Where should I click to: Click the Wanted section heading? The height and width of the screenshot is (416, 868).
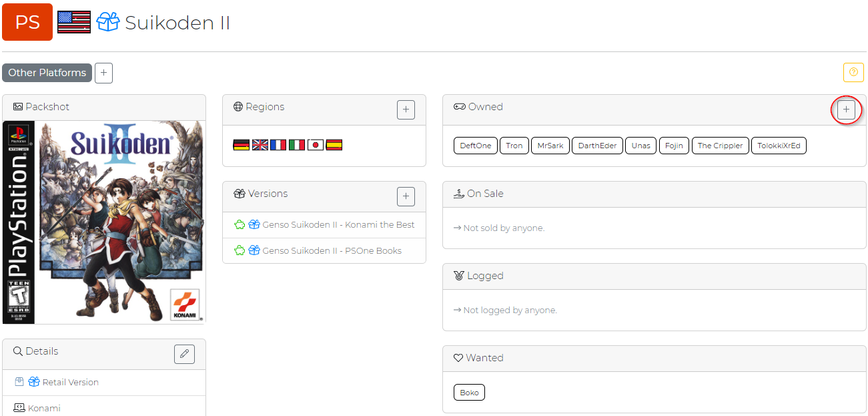click(478, 358)
